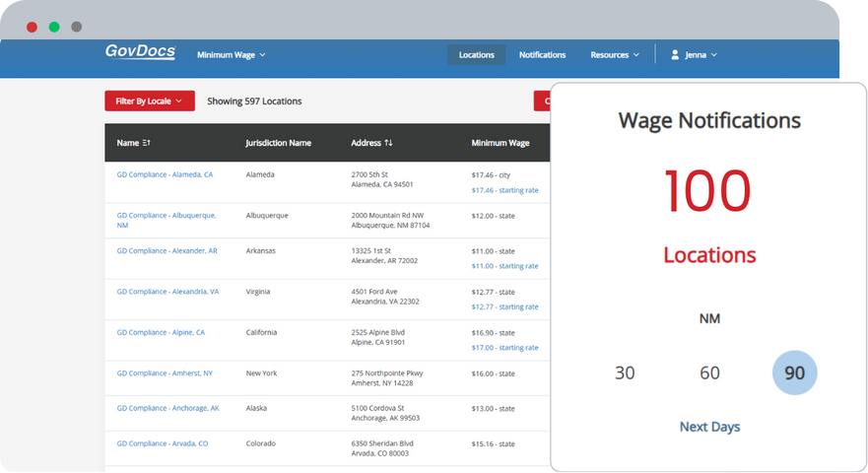Open GD Compliance - Anchorage, AK link
The width and height of the screenshot is (868, 473).
point(167,408)
